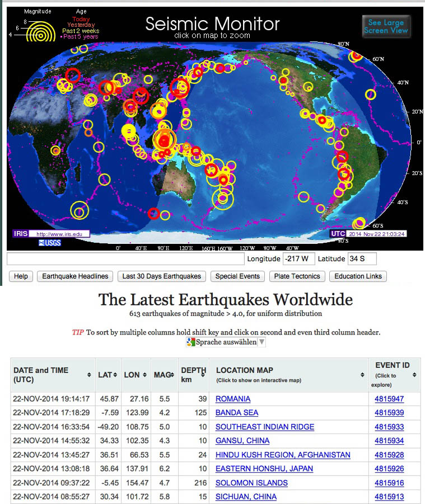Open event ID 4815916
425x504 pixels.
tap(389, 483)
